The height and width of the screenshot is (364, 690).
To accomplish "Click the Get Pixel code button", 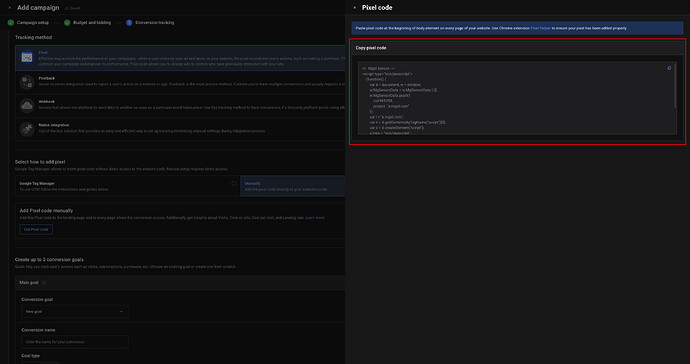I will [x=36, y=229].
